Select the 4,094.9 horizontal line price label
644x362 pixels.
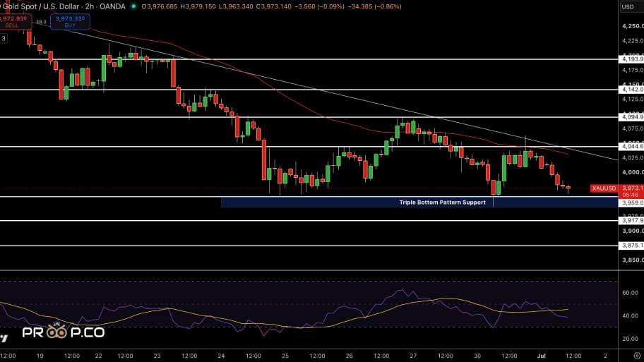coord(632,117)
